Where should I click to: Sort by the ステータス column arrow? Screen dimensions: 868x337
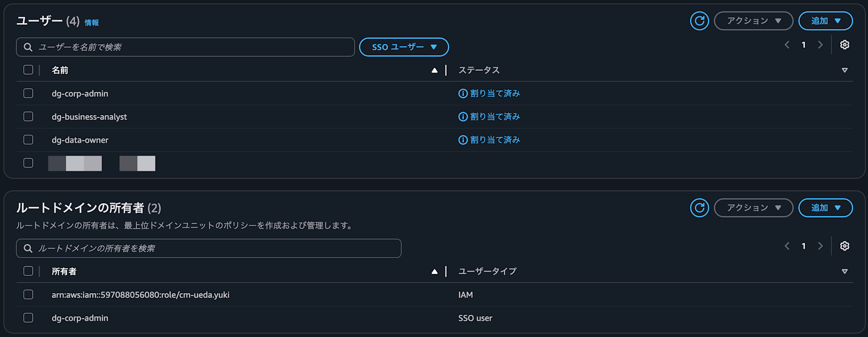[845, 70]
